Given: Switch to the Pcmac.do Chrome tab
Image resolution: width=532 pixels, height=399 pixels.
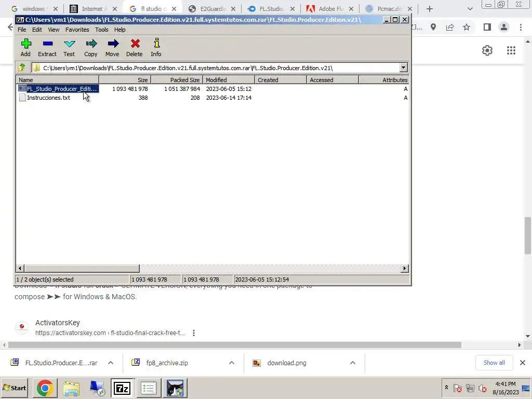Looking at the screenshot, I should pos(389,9).
